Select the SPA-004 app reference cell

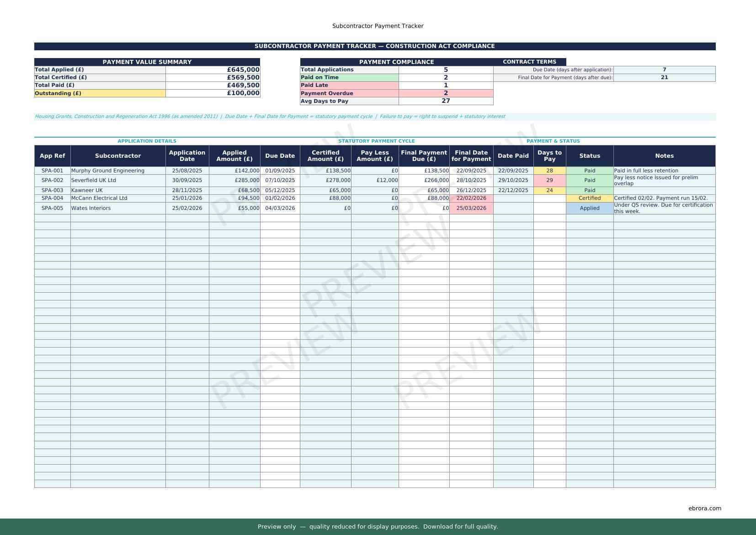(x=52, y=198)
